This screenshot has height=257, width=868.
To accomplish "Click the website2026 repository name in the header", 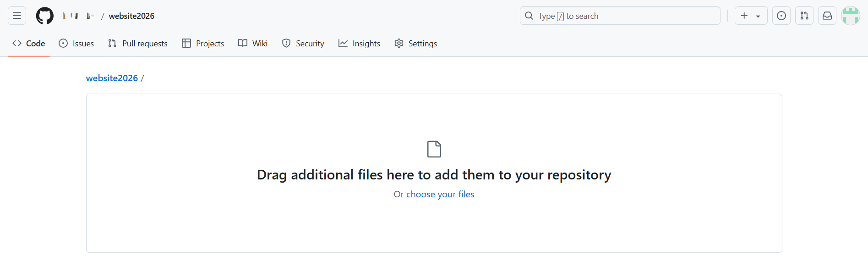I will tap(131, 16).
